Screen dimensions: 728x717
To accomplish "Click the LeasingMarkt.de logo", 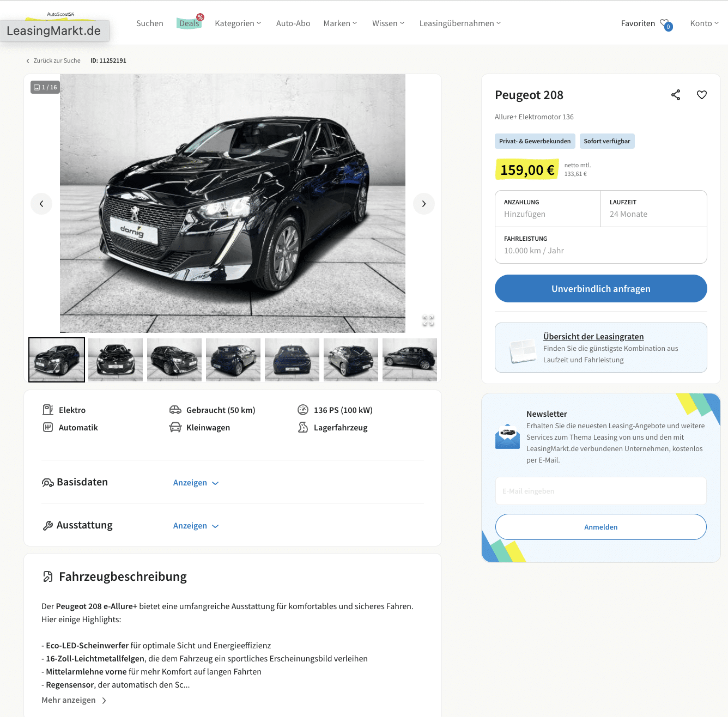I will point(54,30).
